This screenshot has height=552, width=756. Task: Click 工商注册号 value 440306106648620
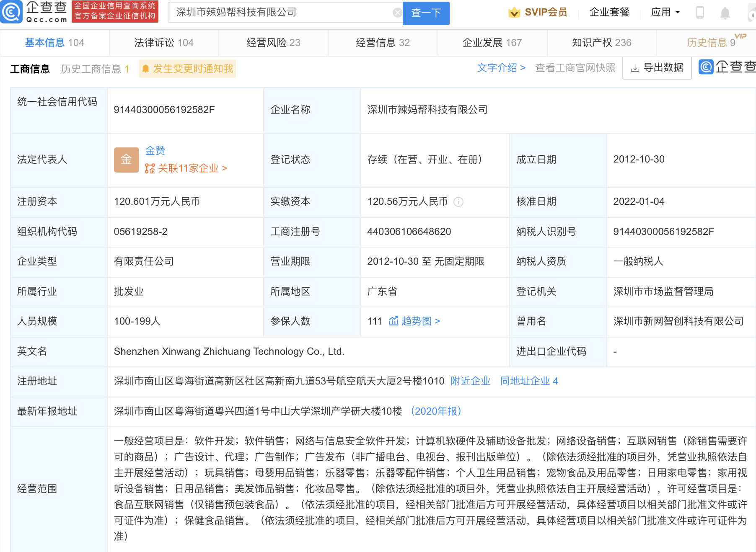pos(409,232)
